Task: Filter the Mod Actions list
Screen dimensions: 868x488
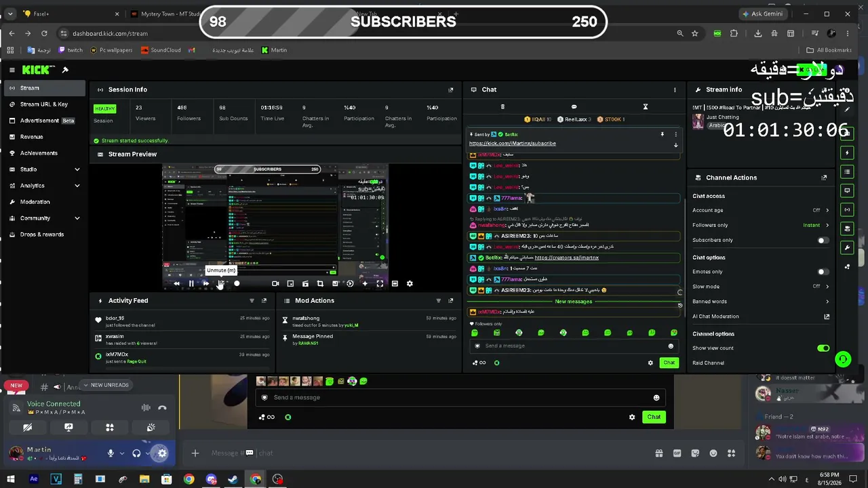Action: [x=438, y=301]
